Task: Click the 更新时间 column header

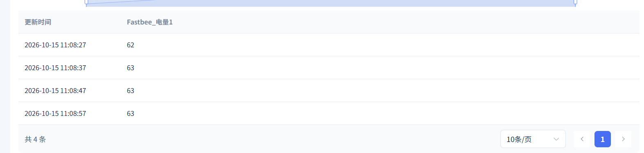Action: 38,22
